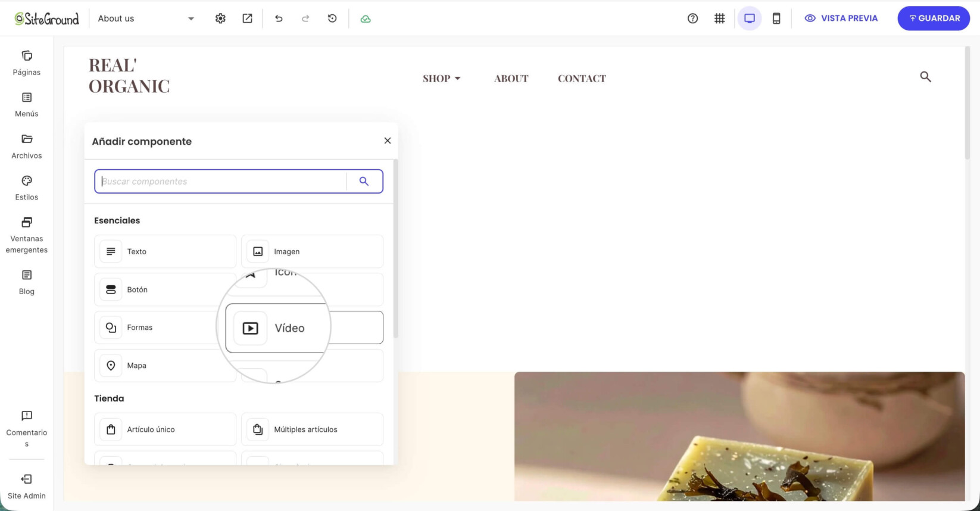
Task: Click the REAL' ORGANIC site logo
Action: (x=129, y=76)
